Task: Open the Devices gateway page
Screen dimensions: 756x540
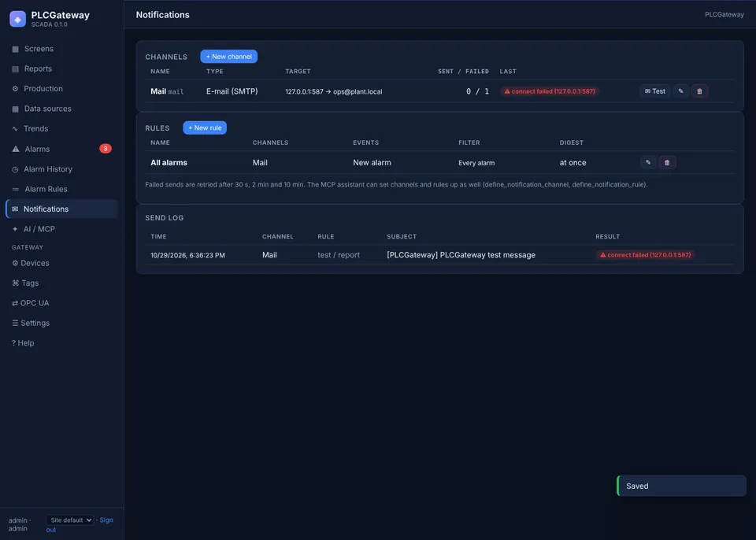Action: [x=61, y=263]
